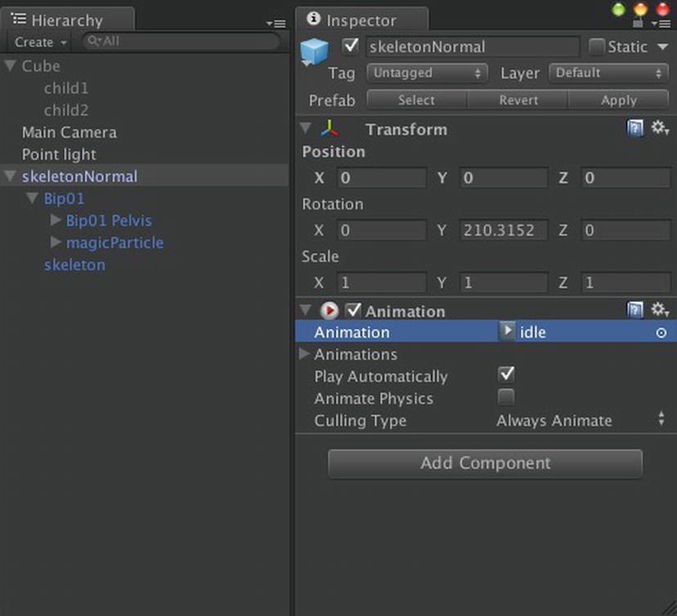Open the Create menu in Hierarchy
The height and width of the screenshot is (616, 677).
(x=41, y=43)
